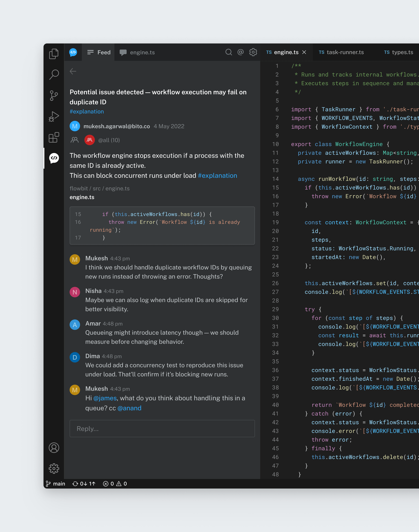
Task: Click line number 14 in the editor gutter
Action: pos(275,179)
